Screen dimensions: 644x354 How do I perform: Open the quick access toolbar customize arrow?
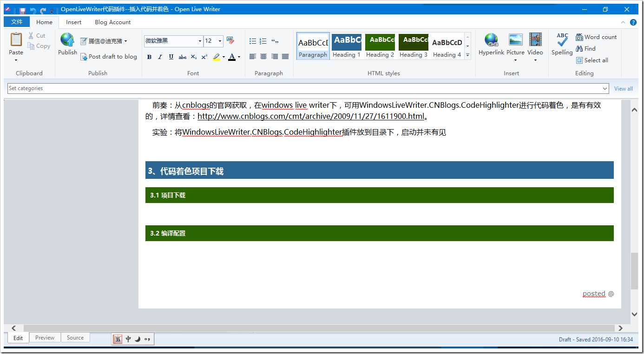pyautogui.click(x=52, y=11)
